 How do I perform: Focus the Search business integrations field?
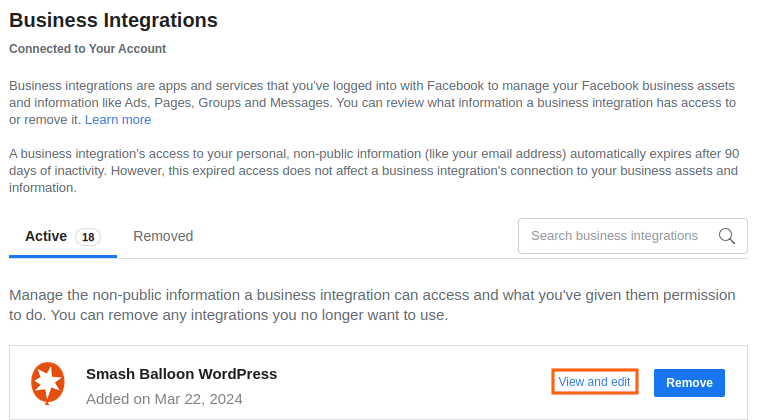click(614, 236)
